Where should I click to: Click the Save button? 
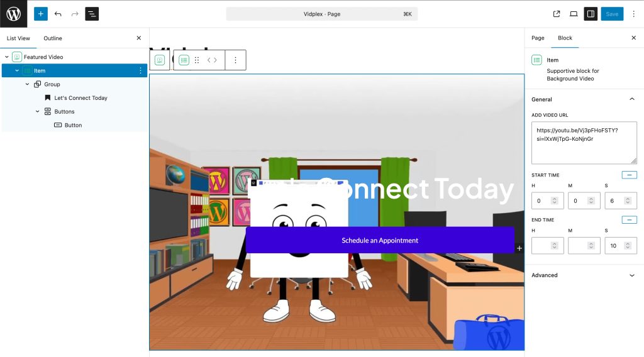(612, 14)
